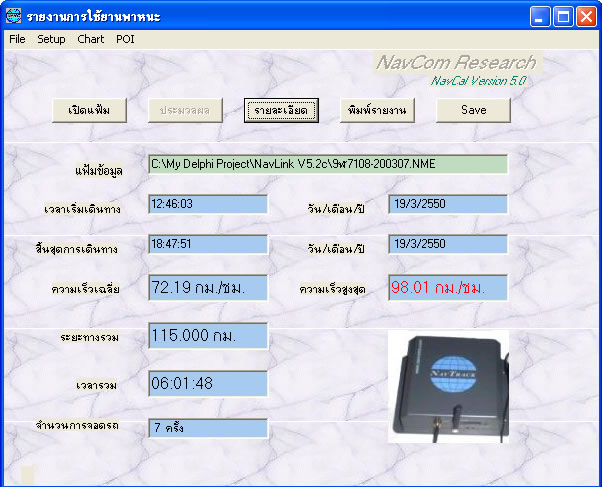Screen dimensions: 602x487
Task: Click the end date field beside 18:47:51
Action: pyautogui.click(x=448, y=244)
